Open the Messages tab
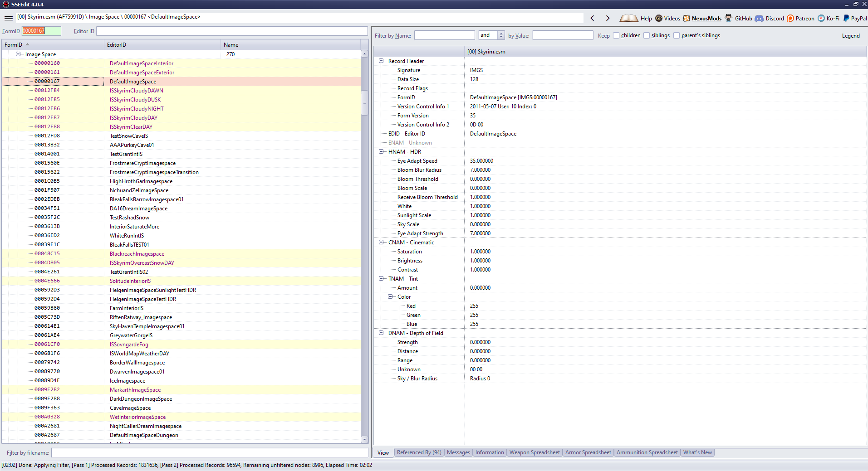This screenshot has width=868, height=471. pyautogui.click(x=458, y=452)
